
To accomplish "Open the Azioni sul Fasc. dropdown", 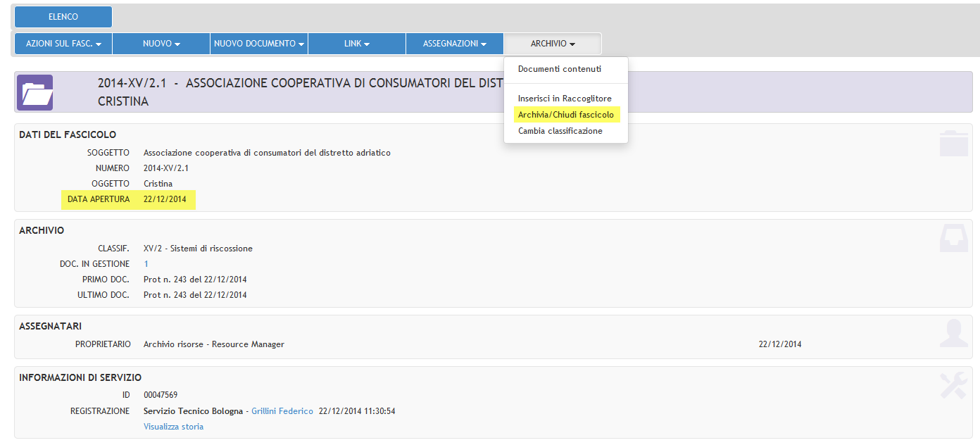I will [63, 44].
